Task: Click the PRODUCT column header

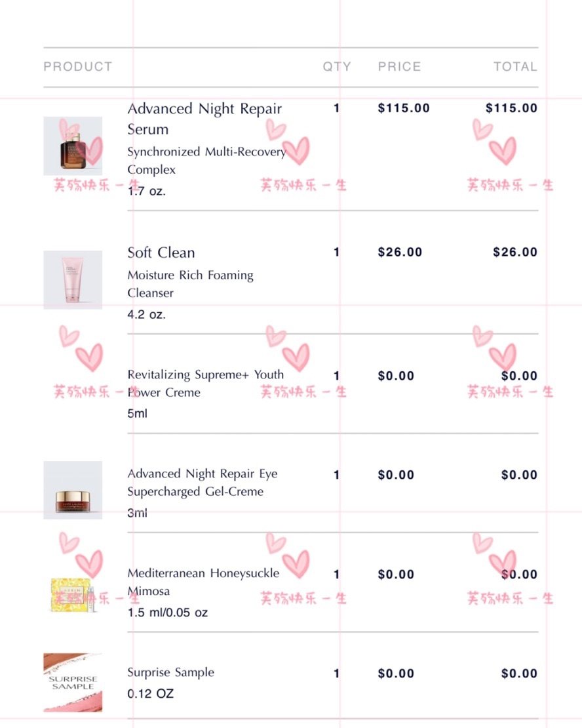Action: pyautogui.click(x=78, y=66)
